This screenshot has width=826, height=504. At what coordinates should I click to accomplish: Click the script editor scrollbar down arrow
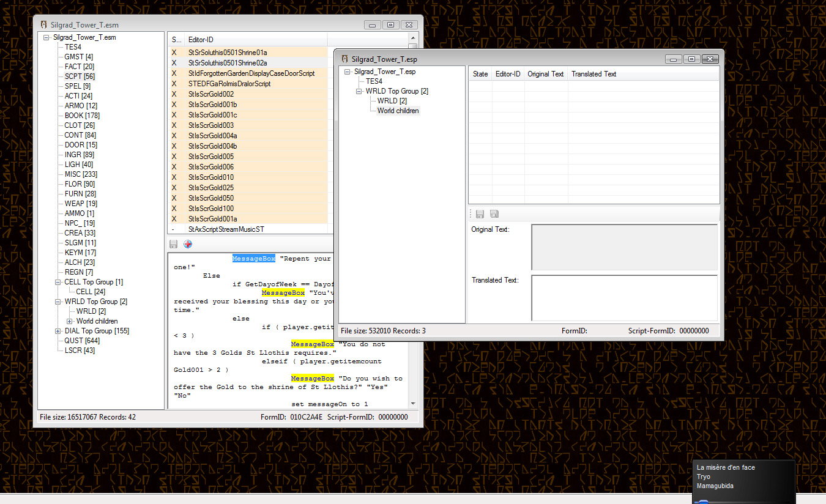pos(413,404)
